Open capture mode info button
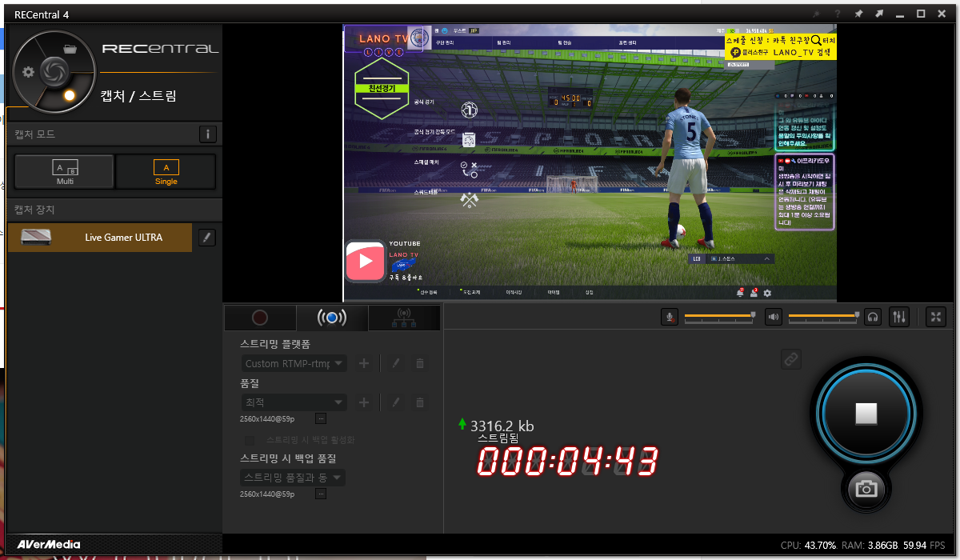960x560 pixels. point(207,134)
